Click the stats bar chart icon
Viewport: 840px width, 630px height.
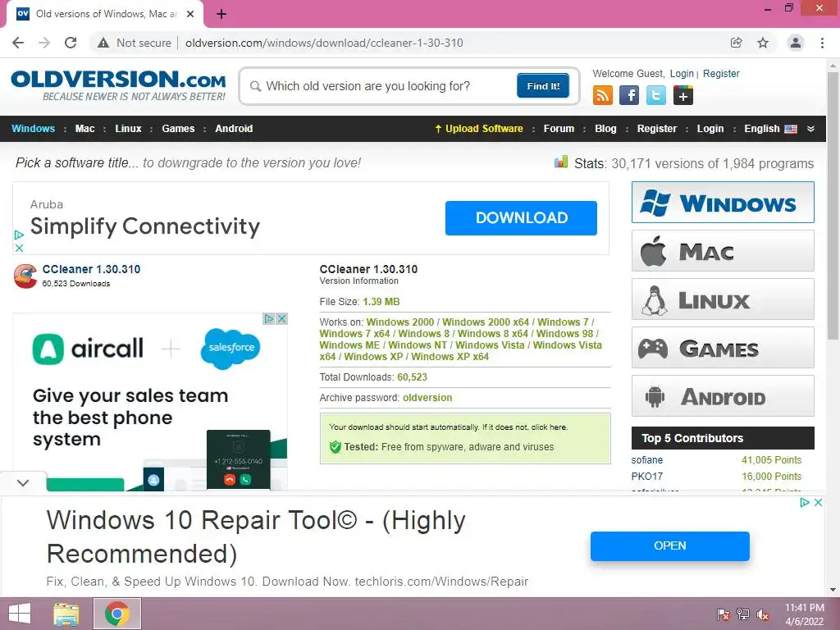pyautogui.click(x=561, y=162)
